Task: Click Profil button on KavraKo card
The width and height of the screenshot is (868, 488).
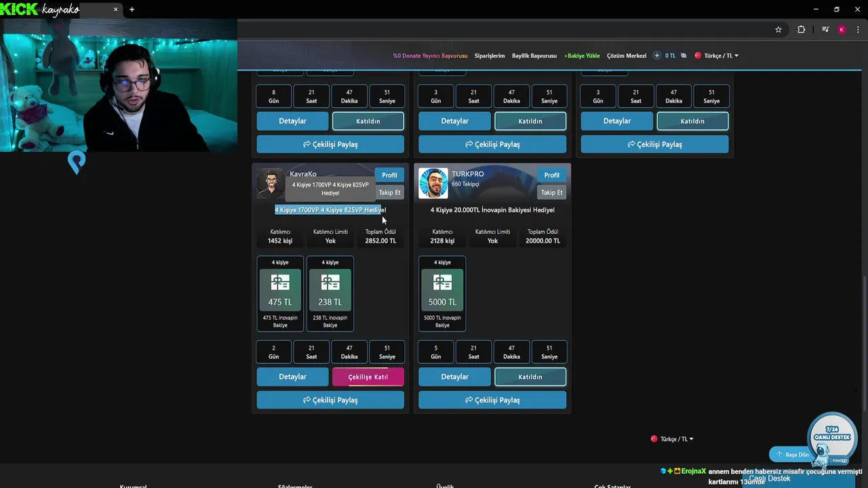Action: coord(389,175)
